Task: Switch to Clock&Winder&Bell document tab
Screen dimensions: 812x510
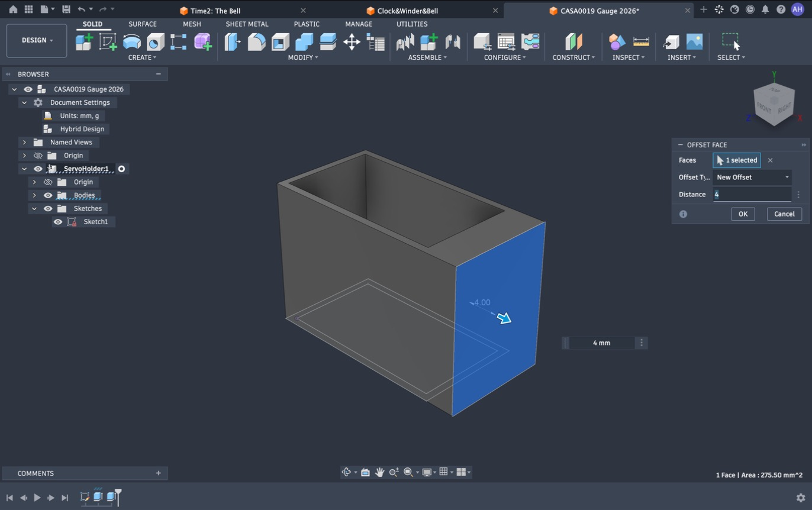Action: pos(407,11)
